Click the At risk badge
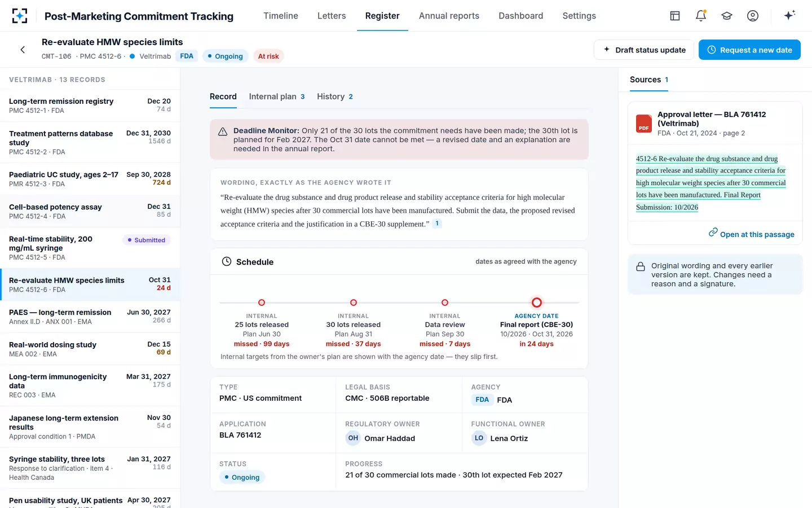The width and height of the screenshot is (812, 508). [268, 56]
